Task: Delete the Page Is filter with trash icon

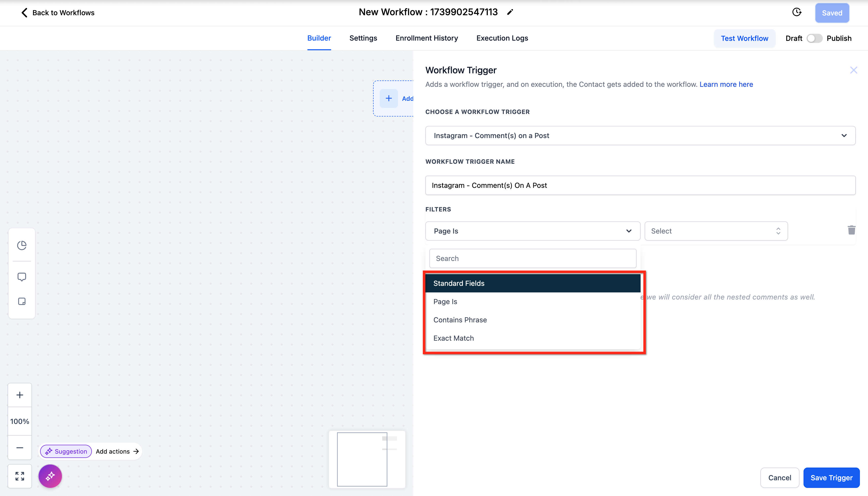Action: click(x=851, y=230)
